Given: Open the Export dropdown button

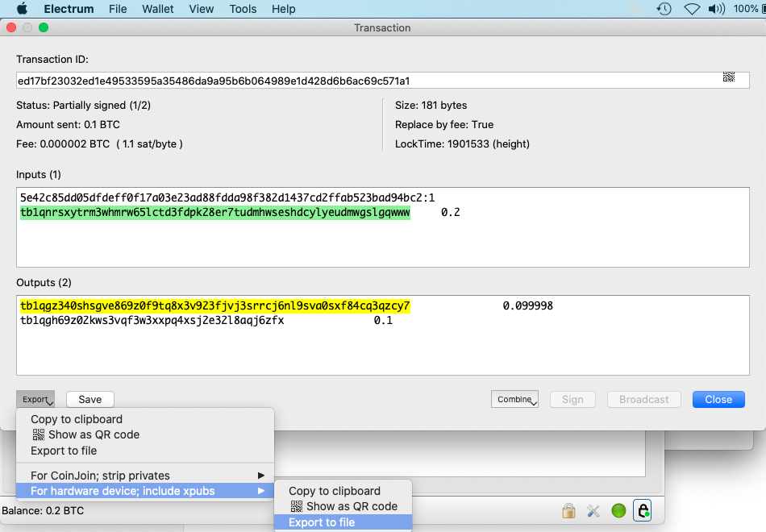Looking at the screenshot, I should [35, 399].
